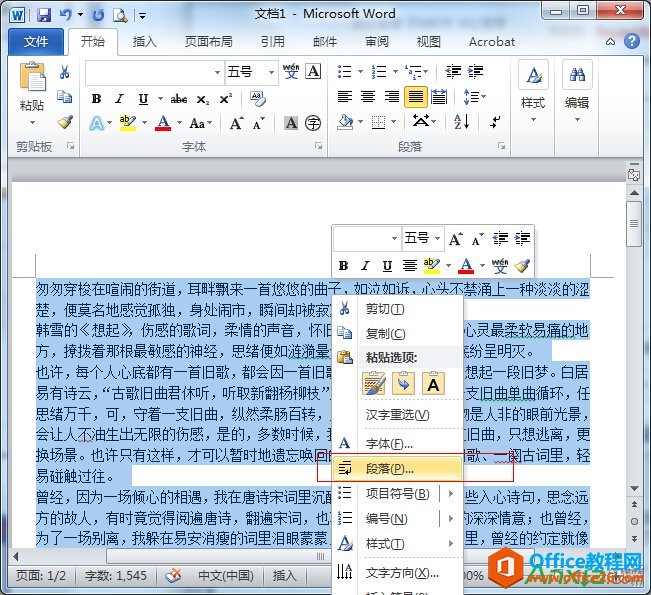The image size is (651, 595).
Task: Center the text in ribbon
Action: 368,97
